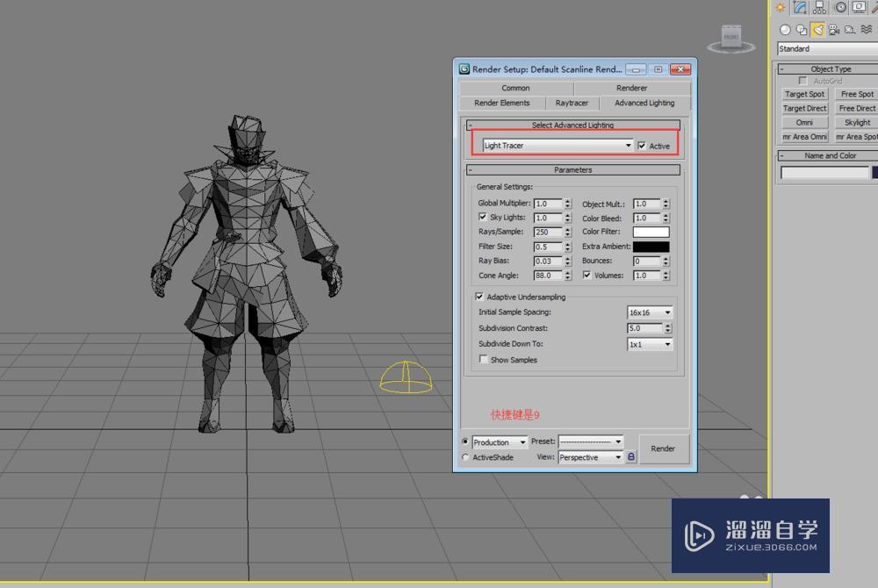Screen dimensions: 878x588
Task: Collapse the Select Advanced Lighting rollout
Action: [572, 125]
